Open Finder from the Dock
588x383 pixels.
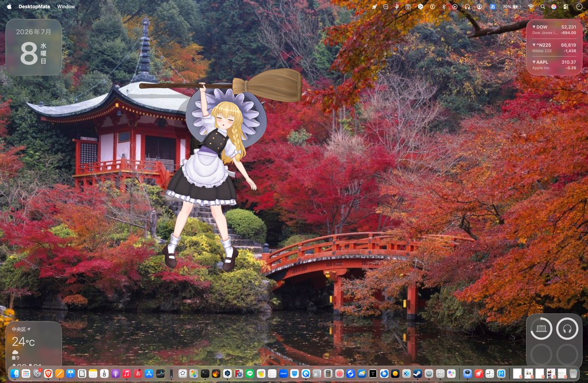(15, 374)
